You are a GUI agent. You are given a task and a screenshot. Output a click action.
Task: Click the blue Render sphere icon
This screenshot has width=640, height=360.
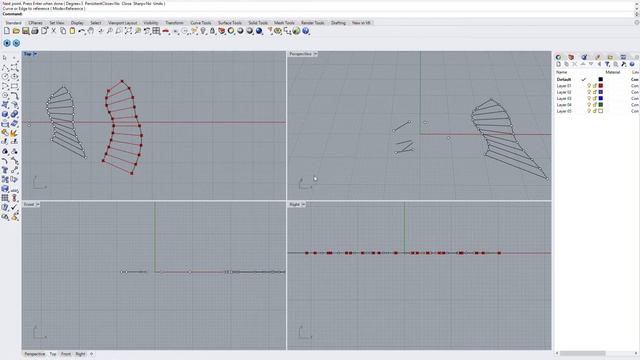259,31
